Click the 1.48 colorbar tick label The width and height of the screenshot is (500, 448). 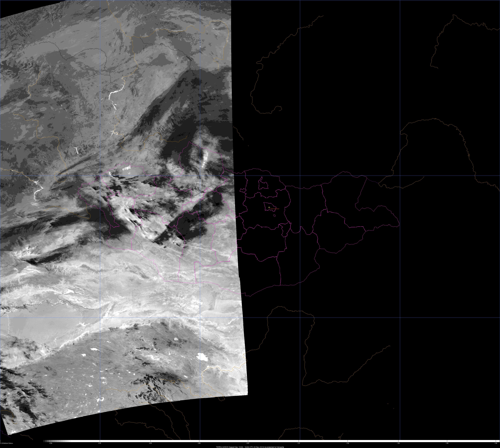point(398,443)
